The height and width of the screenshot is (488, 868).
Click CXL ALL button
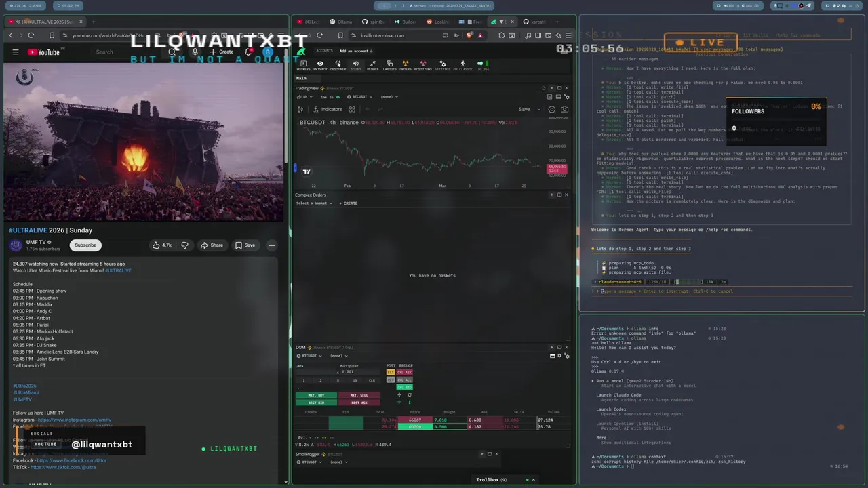(x=405, y=380)
